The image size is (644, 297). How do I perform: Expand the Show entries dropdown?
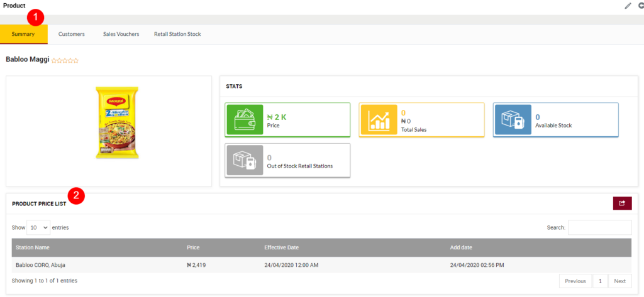click(x=38, y=227)
